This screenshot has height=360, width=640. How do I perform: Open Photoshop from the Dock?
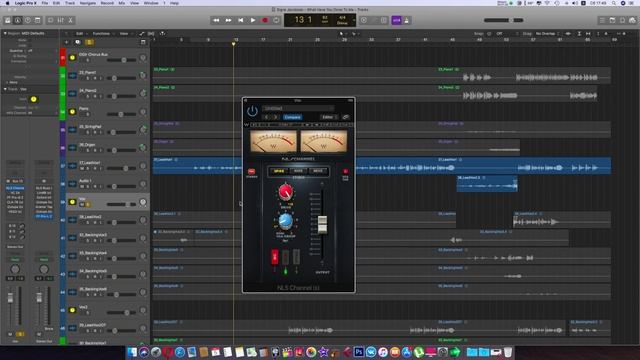tap(359, 352)
